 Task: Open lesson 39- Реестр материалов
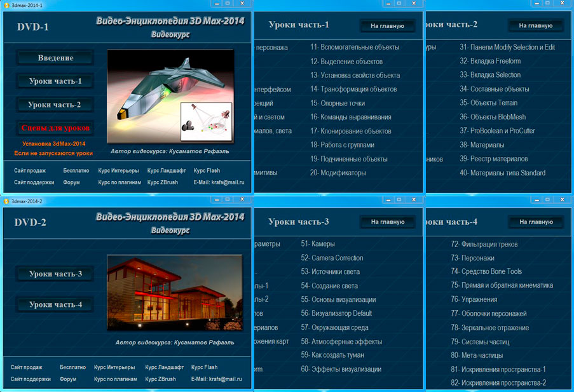pos(494,159)
